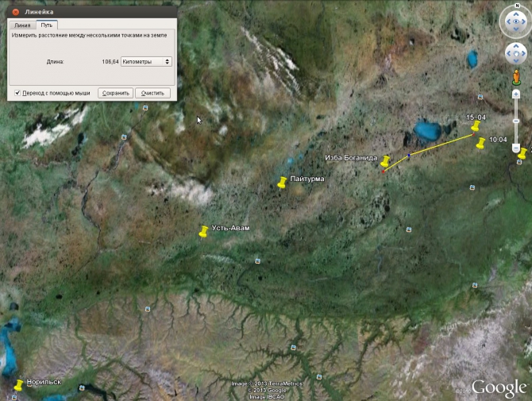Select the Путь tab
The width and height of the screenshot is (532, 401).
point(47,25)
